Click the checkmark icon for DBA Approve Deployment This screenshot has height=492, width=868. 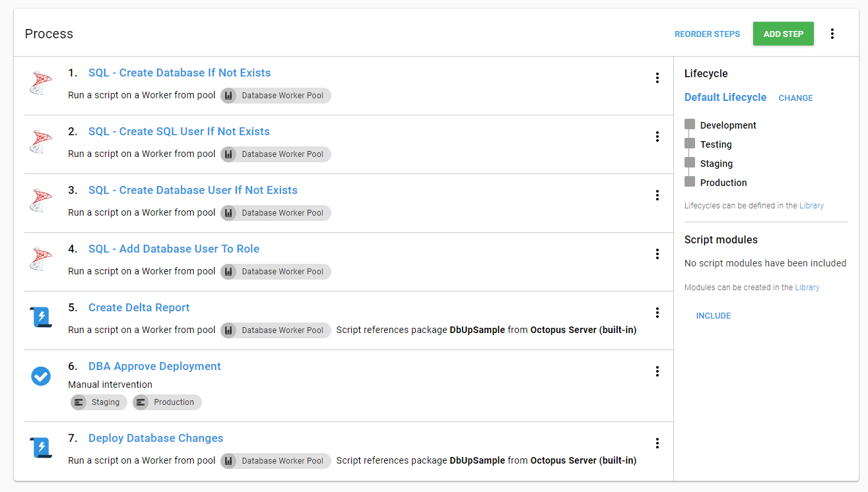41,377
